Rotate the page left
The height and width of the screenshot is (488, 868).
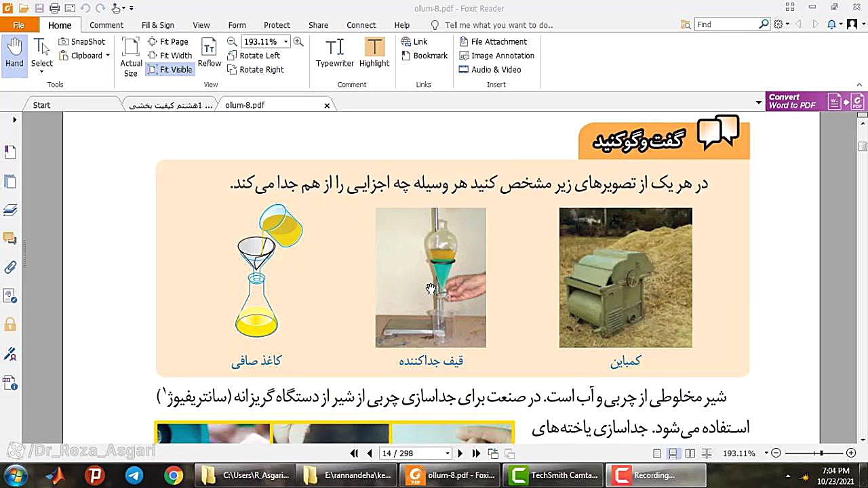(x=254, y=56)
